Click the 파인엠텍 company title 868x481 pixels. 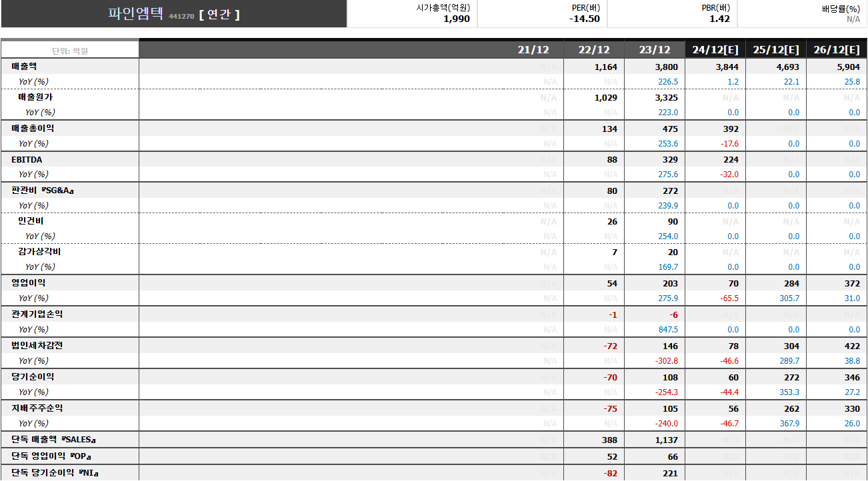135,14
